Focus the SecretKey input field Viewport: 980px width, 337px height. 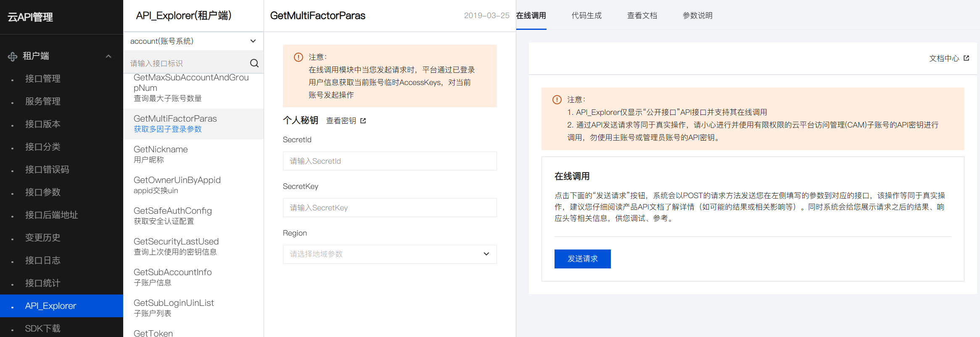click(x=389, y=208)
